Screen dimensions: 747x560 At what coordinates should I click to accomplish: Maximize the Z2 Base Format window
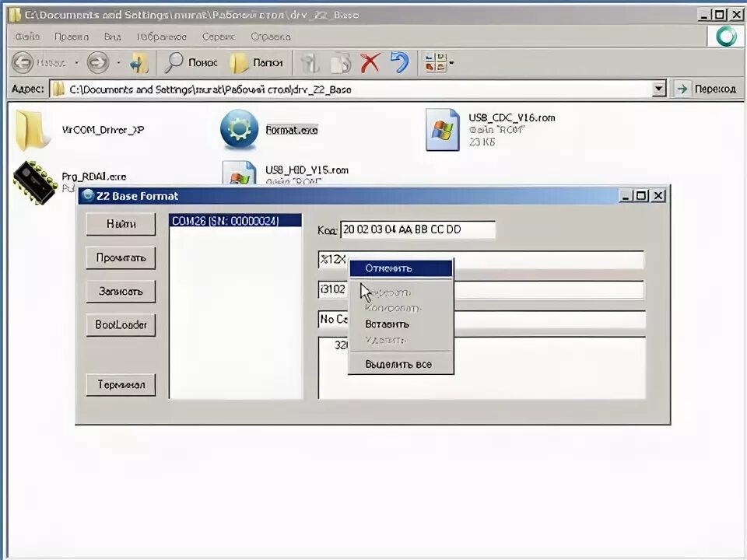click(x=642, y=196)
